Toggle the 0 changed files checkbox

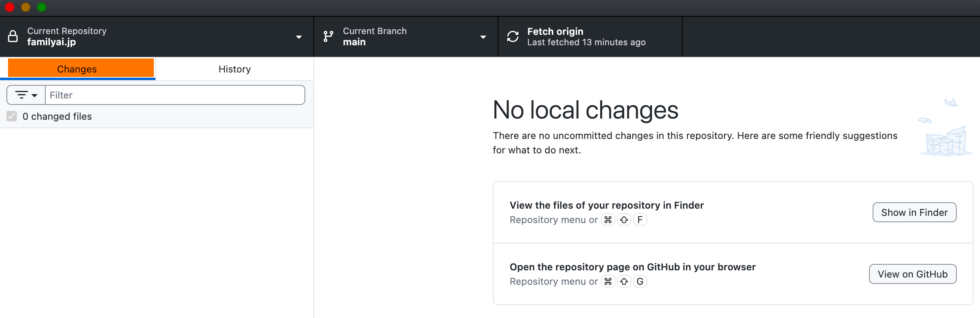point(12,116)
